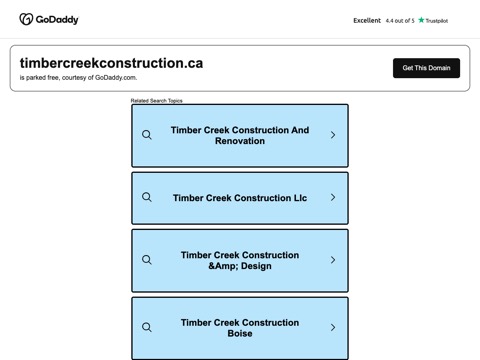Image resolution: width=480 pixels, height=360 pixels.
Task: Click magnifier icon beside Construction And Renovation
Action: [147, 135]
